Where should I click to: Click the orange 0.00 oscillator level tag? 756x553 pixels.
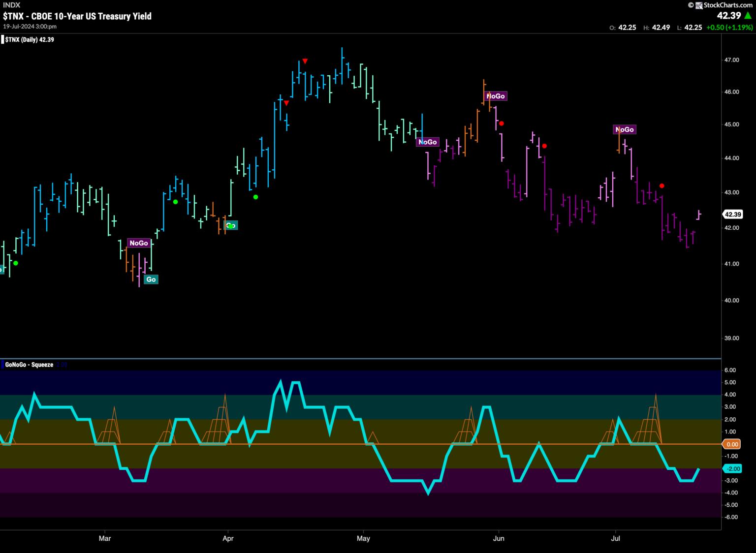[x=732, y=444]
